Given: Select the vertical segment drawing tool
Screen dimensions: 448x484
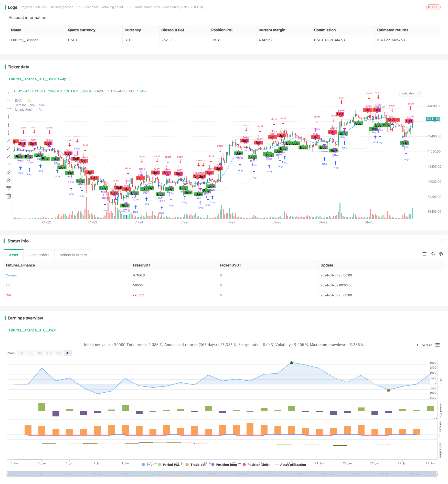Looking at the screenshot, I should tap(9, 133).
